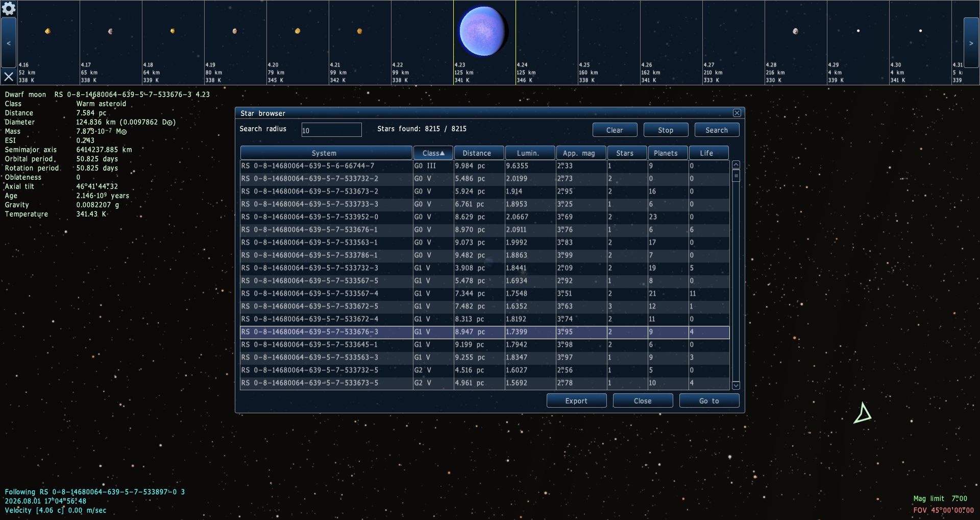Open the settings gear icon

pos(9,8)
